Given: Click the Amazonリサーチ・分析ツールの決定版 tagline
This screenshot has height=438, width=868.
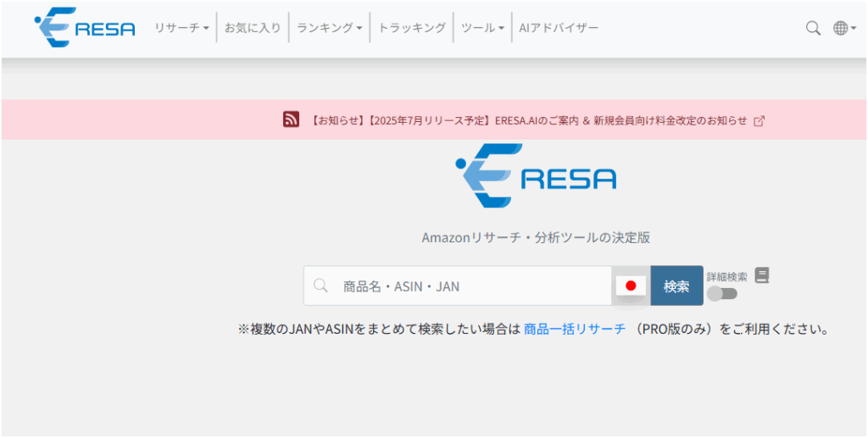Looking at the screenshot, I should click(x=536, y=238).
